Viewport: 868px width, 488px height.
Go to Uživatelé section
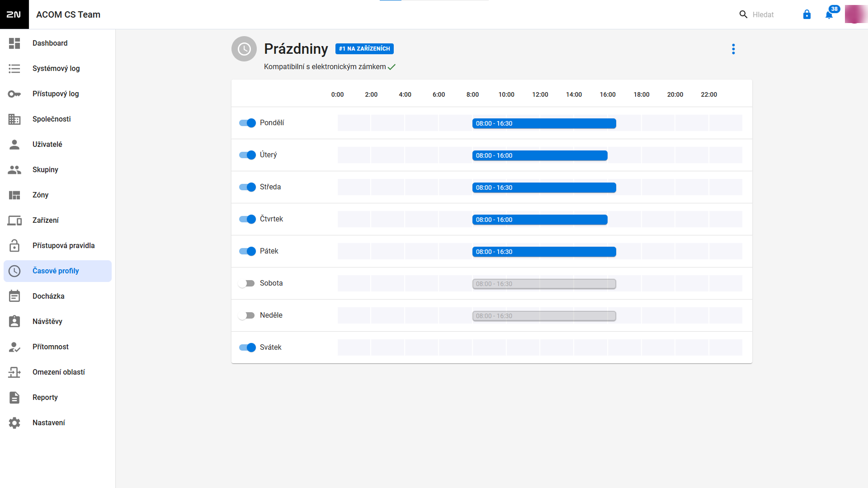coord(57,145)
